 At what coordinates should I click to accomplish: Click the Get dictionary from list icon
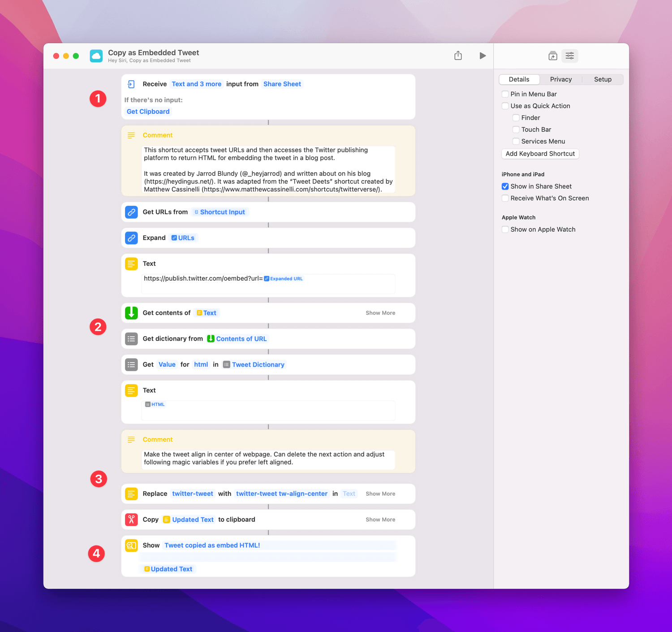pos(131,339)
